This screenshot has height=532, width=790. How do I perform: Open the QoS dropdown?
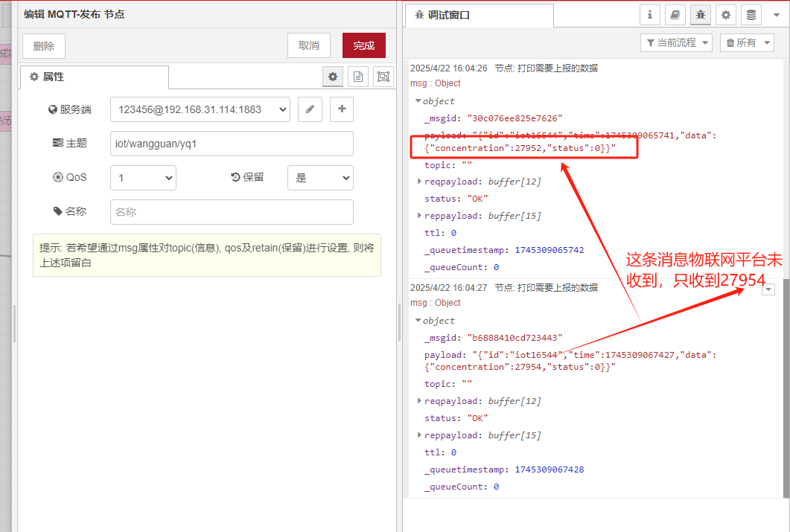(143, 178)
